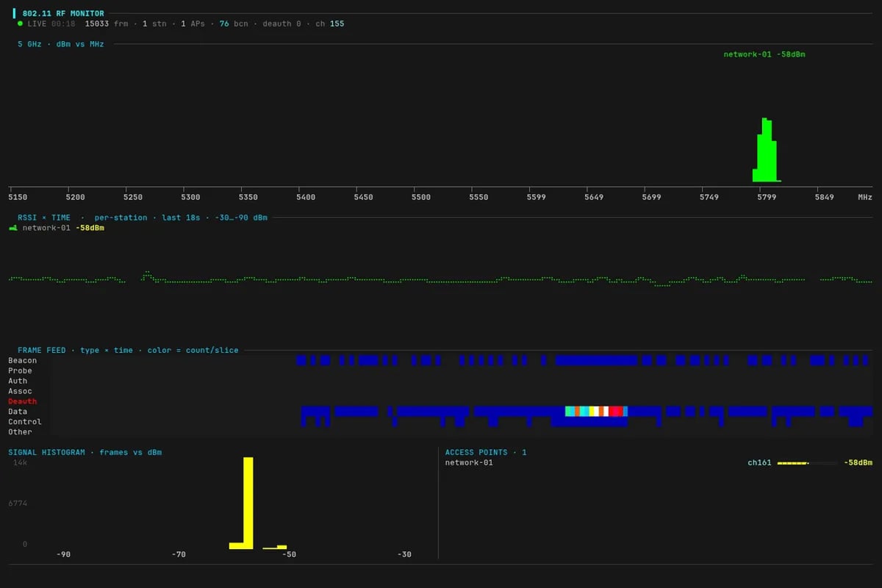The image size is (882, 588).
Task: Click the LIVE label in status line
Action: pyautogui.click(x=37, y=24)
